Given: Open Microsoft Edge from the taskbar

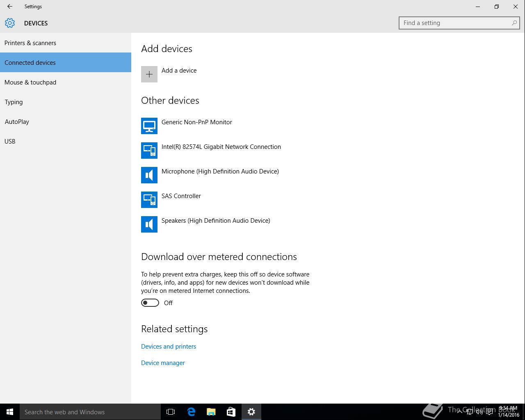Looking at the screenshot, I should tap(191, 412).
